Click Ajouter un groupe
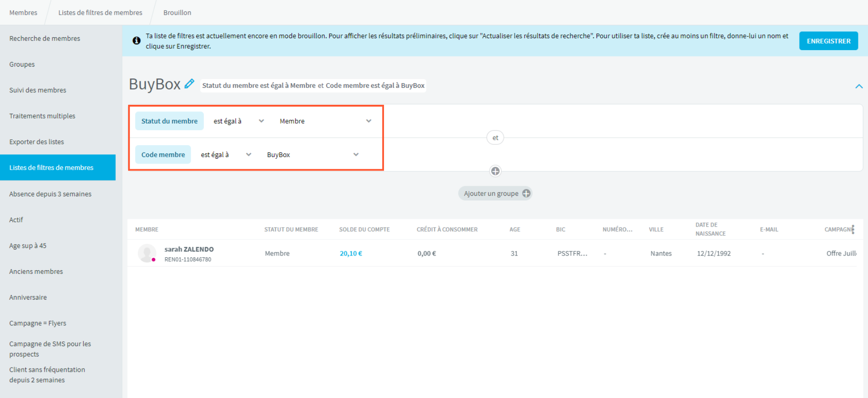 tap(495, 193)
